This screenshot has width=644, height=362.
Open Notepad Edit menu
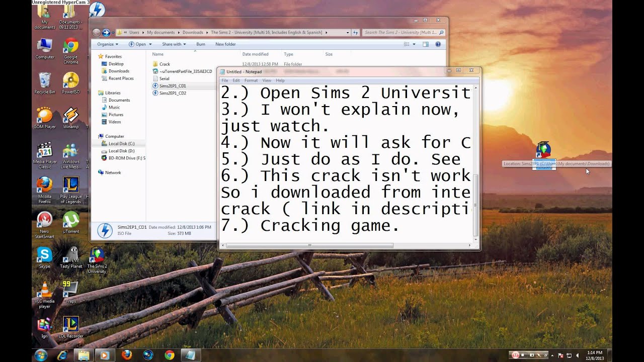(236, 80)
